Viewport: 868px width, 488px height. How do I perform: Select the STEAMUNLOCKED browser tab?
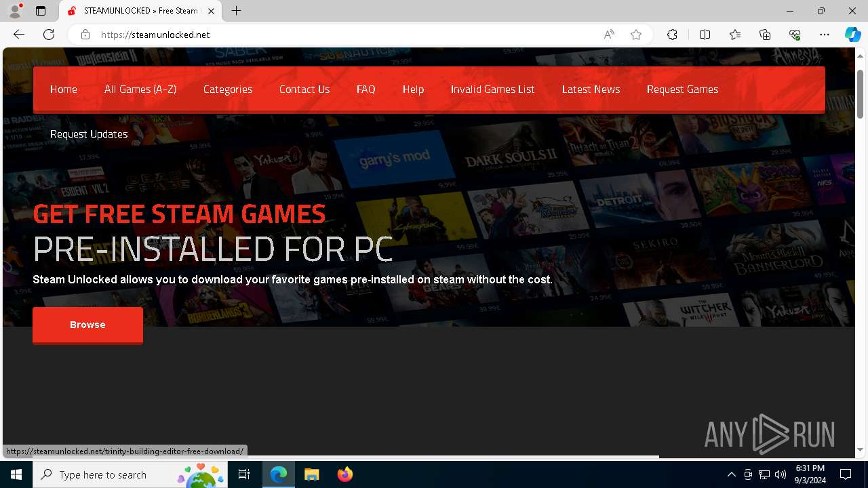[140, 11]
